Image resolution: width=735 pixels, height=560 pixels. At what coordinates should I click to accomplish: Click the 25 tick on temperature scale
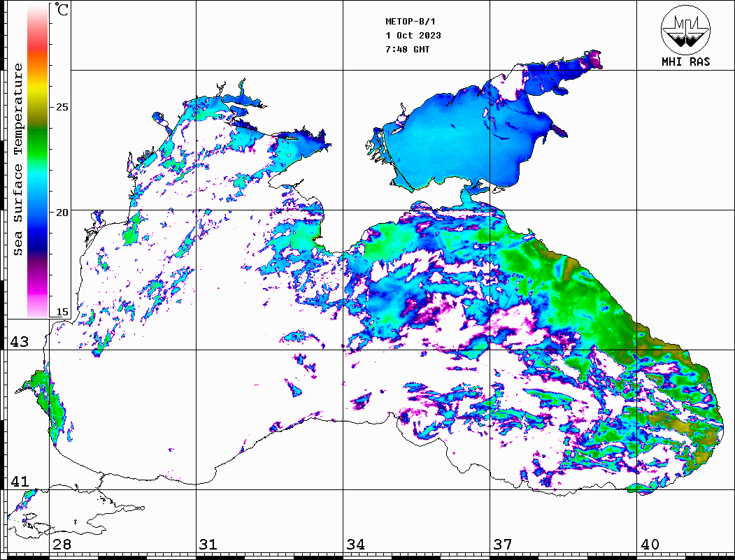pyautogui.click(x=62, y=107)
